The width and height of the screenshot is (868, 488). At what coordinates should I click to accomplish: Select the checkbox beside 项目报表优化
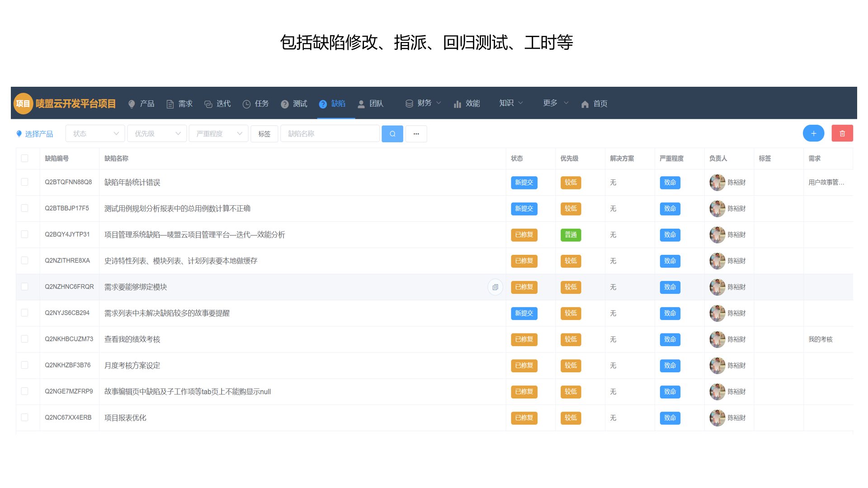pos(24,418)
